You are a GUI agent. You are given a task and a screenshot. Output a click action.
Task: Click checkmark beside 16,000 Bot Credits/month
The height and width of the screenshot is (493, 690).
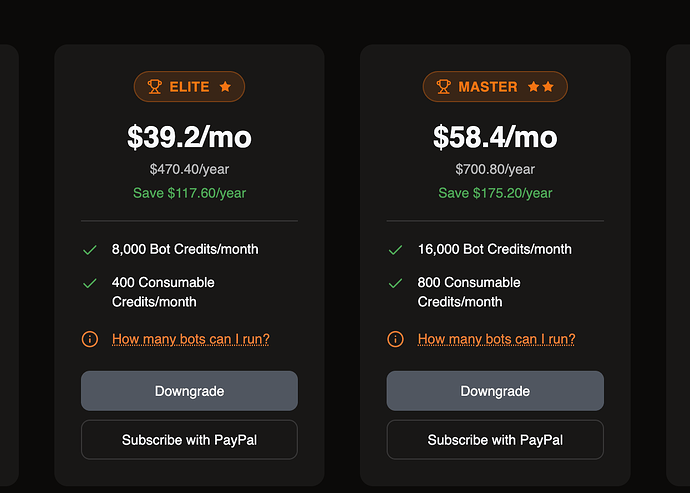(x=395, y=250)
